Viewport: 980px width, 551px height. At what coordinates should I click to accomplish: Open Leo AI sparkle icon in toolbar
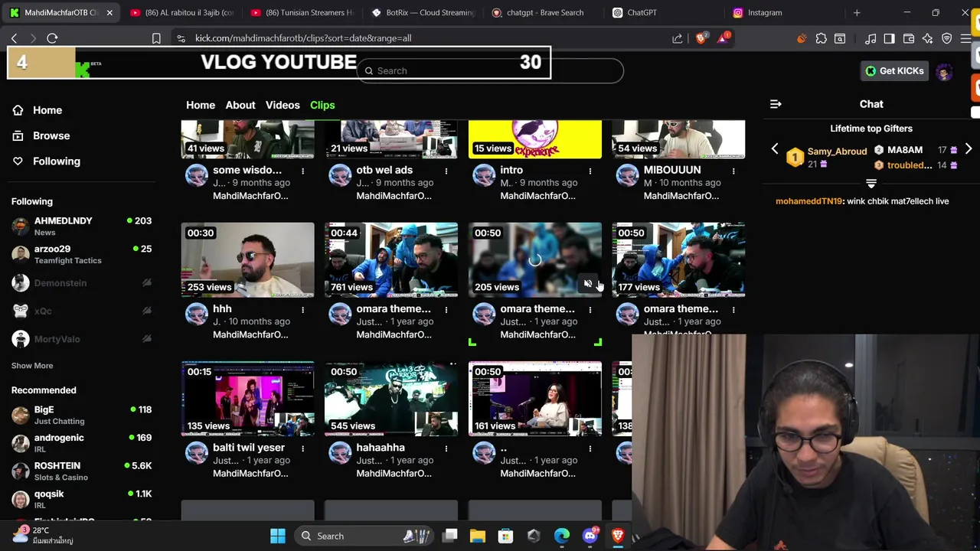point(928,38)
